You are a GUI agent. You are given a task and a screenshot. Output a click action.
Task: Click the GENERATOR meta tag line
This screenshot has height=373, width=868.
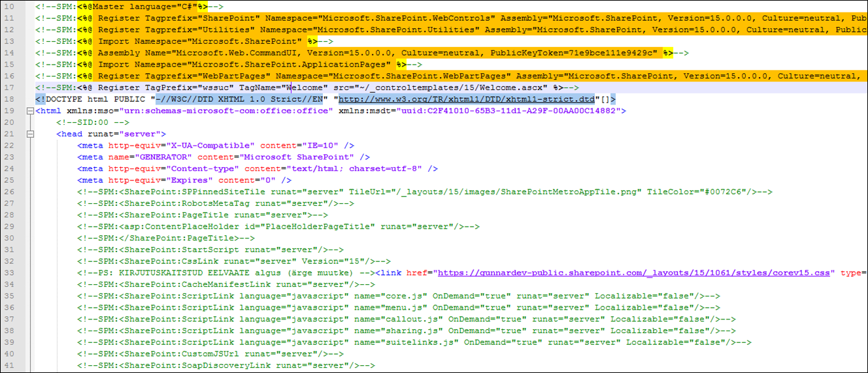pos(224,157)
